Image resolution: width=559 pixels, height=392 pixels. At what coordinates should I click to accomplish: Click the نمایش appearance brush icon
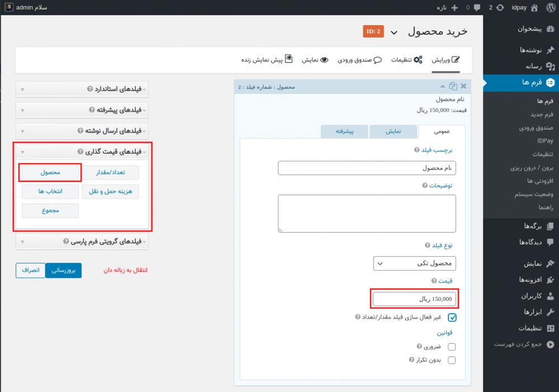(x=551, y=263)
